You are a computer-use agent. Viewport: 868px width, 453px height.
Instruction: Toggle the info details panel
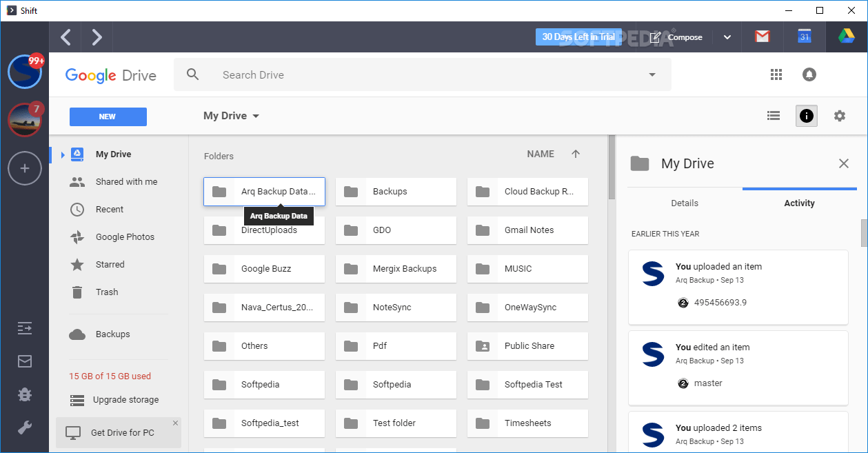[806, 116]
